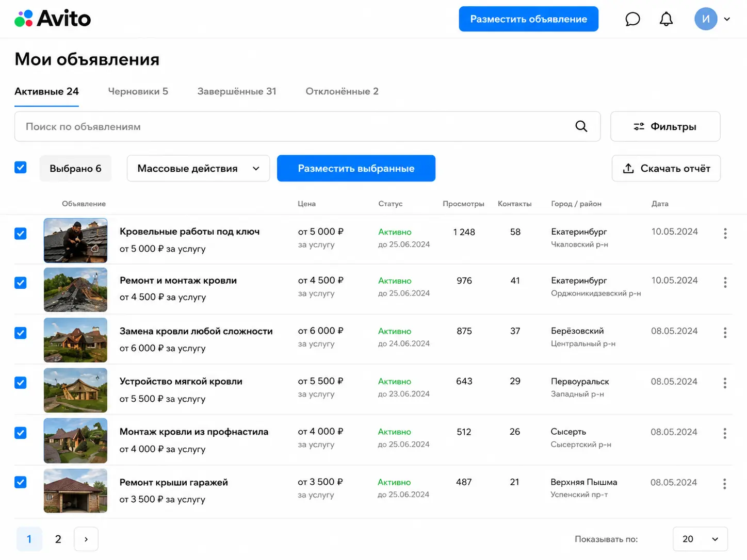Screen dimensions: 747x560
Task: Open options menu for Монтаж кровли из профнастила
Action: pyautogui.click(x=725, y=434)
